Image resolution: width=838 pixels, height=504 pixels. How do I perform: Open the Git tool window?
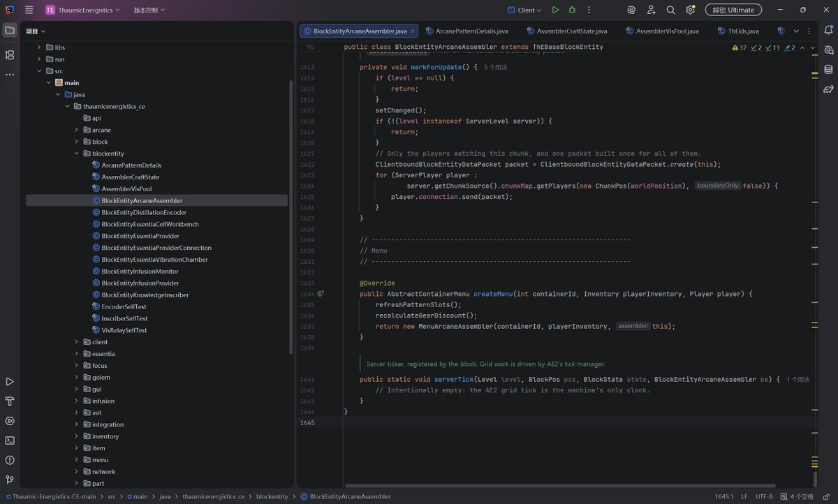(10, 480)
